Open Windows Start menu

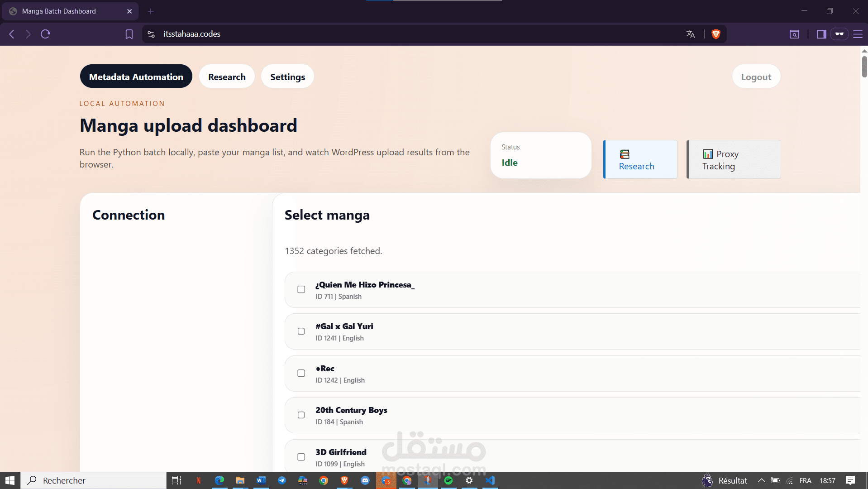point(10,480)
